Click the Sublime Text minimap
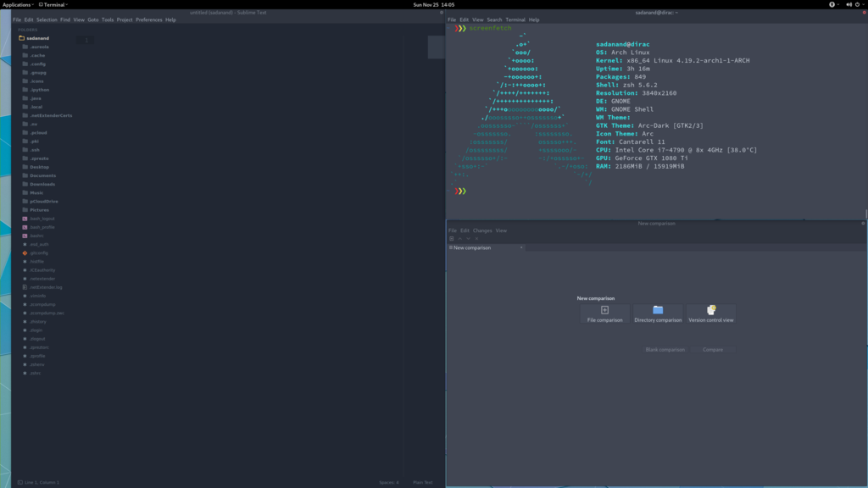The width and height of the screenshot is (868, 488). click(437, 47)
